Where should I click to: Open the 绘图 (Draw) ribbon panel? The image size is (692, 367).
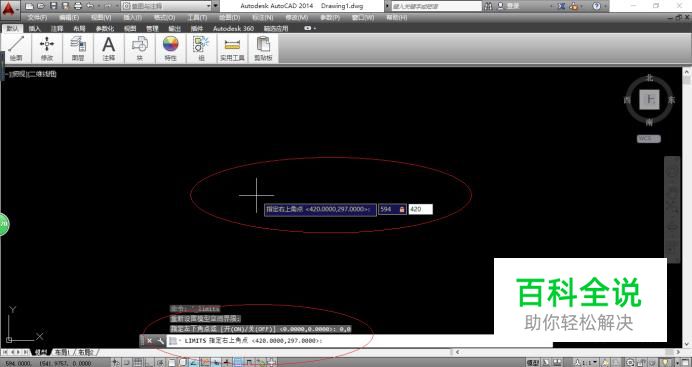coord(16,48)
